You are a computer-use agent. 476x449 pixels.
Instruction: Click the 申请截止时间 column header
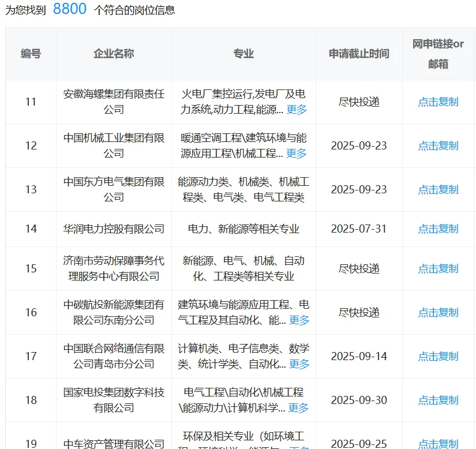click(359, 54)
